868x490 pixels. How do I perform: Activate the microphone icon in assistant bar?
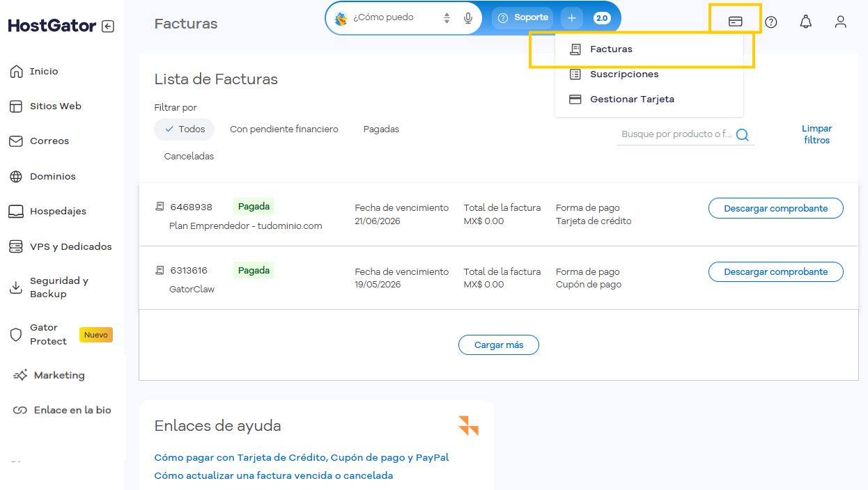[x=468, y=18]
